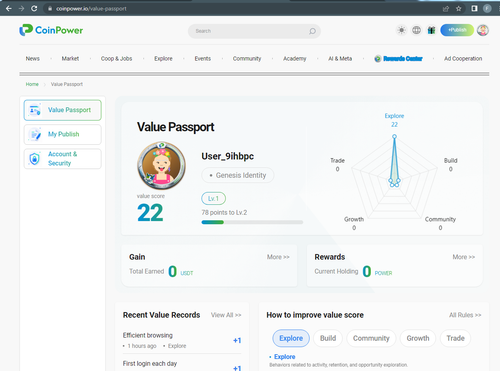The image size is (500, 371).
Task: Click the Account & Security shield icon
Action: click(x=35, y=159)
